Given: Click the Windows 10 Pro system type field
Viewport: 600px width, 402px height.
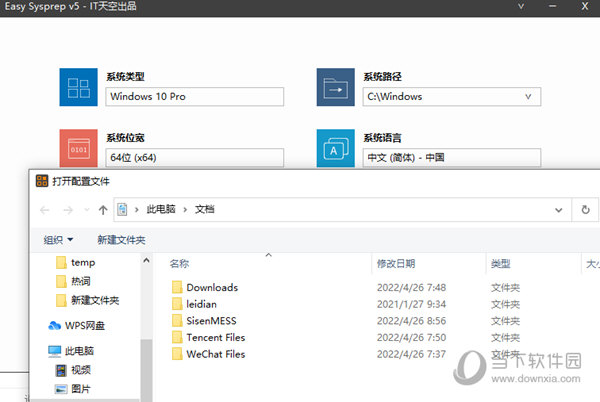Looking at the screenshot, I should coord(195,97).
